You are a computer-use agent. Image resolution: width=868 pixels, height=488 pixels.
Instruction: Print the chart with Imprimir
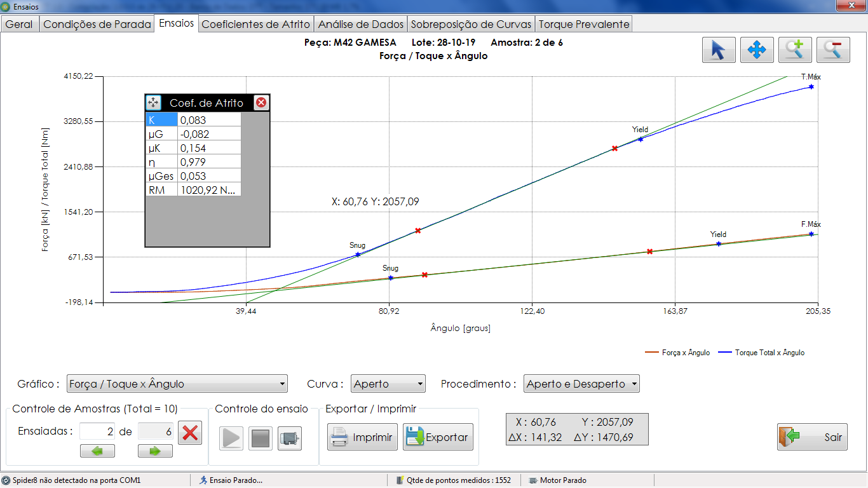363,437
